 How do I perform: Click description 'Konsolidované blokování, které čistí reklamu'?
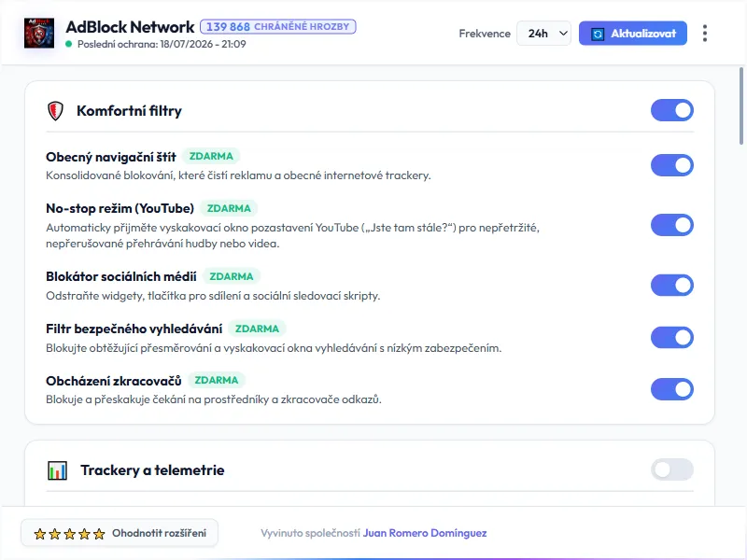click(238, 175)
